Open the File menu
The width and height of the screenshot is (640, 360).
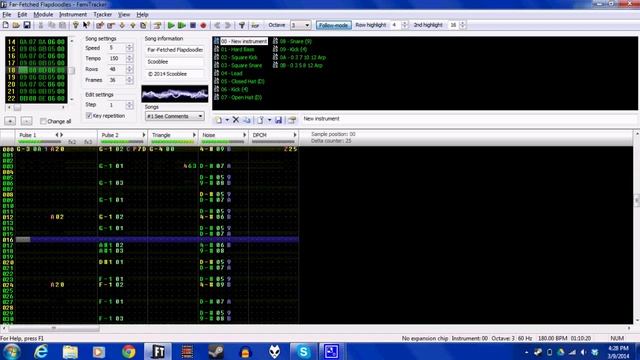point(7,14)
